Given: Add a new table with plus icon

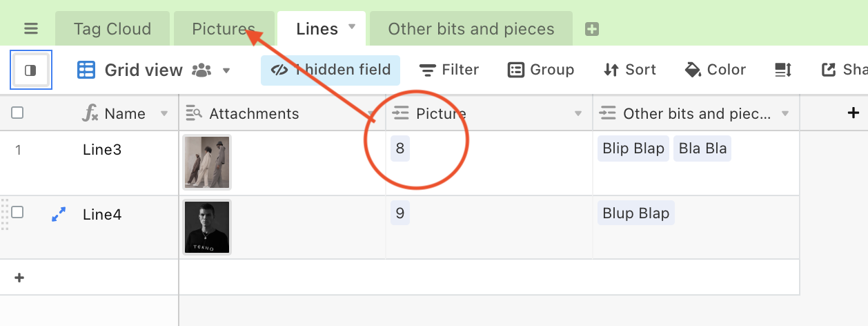Looking at the screenshot, I should [591, 29].
